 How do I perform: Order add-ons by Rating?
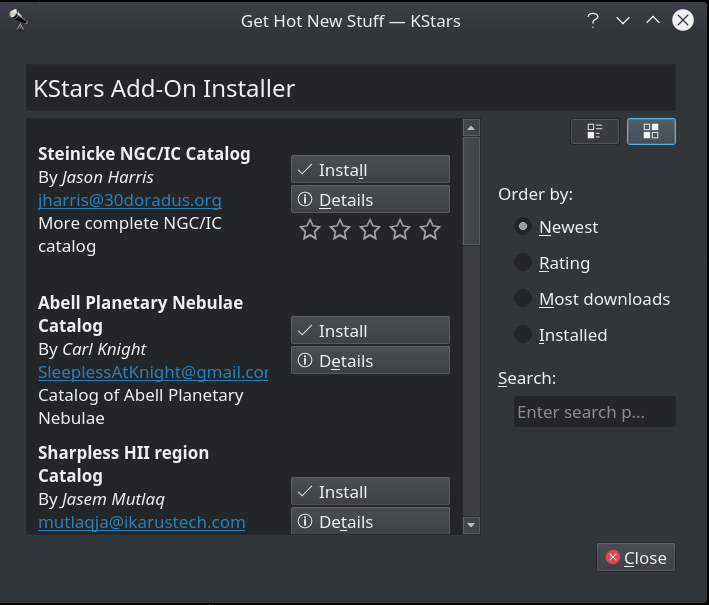[552, 263]
